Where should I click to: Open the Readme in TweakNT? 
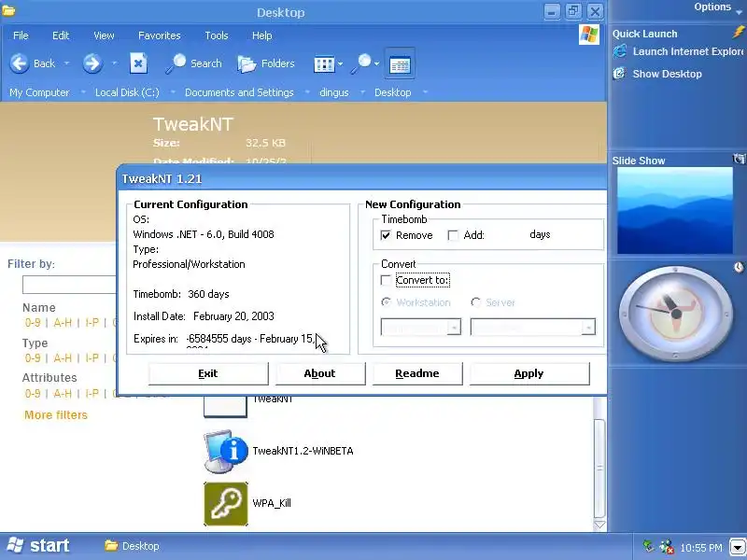tap(417, 374)
